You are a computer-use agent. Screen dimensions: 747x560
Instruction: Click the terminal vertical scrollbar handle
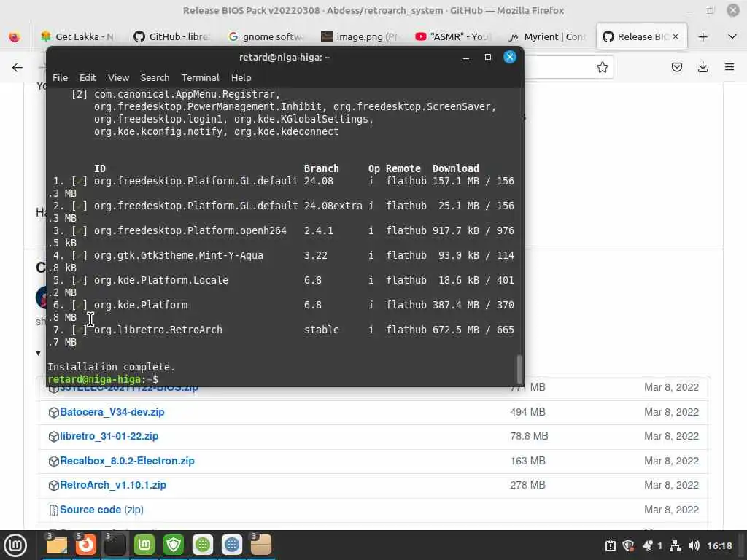point(519,369)
